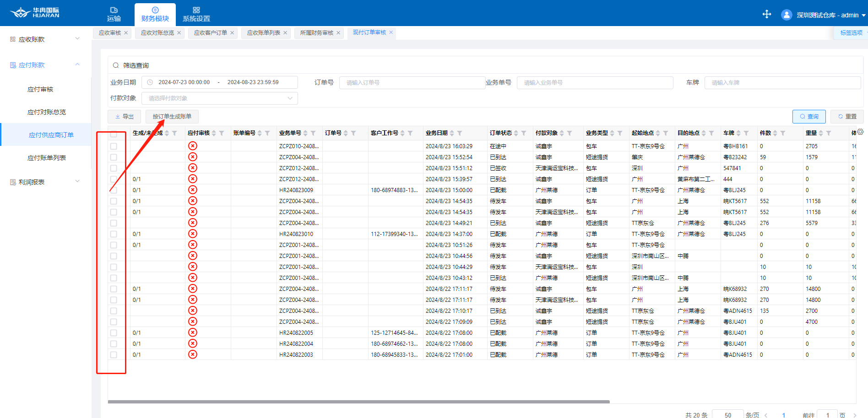Image resolution: width=868 pixels, height=418 pixels.
Task: Check the first row checkbox
Action: (x=114, y=146)
